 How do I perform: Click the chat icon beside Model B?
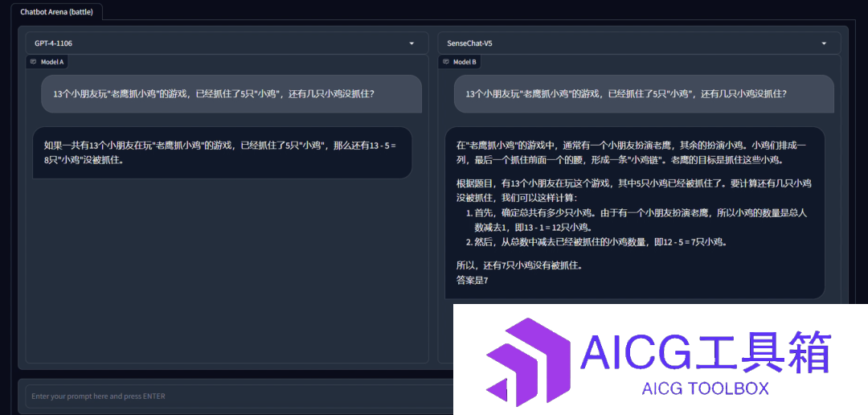click(x=446, y=62)
